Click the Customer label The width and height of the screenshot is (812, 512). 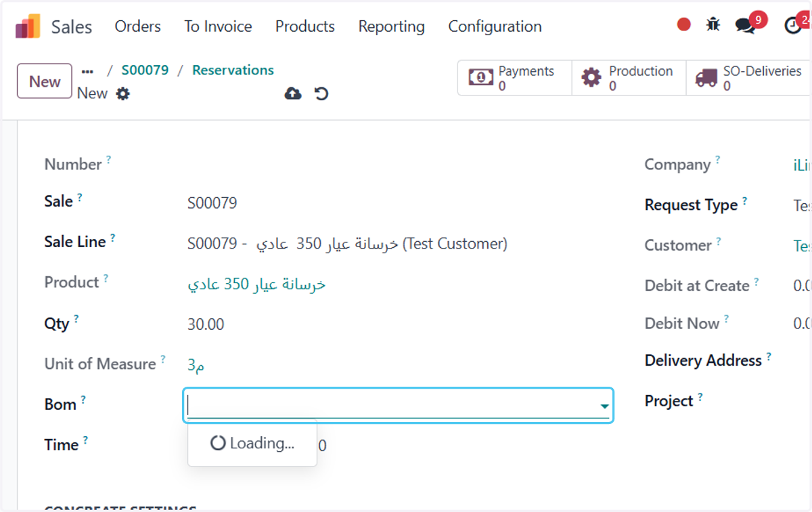coord(678,245)
